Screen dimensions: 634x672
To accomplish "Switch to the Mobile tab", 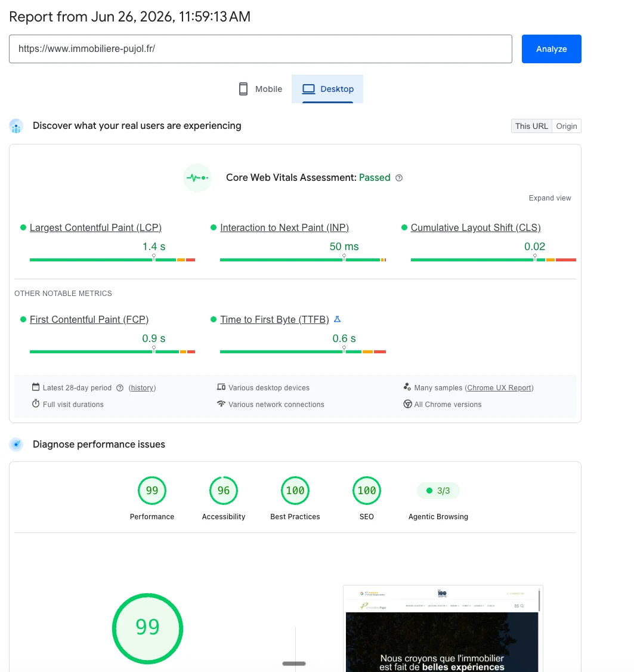I will click(x=260, y=89).
